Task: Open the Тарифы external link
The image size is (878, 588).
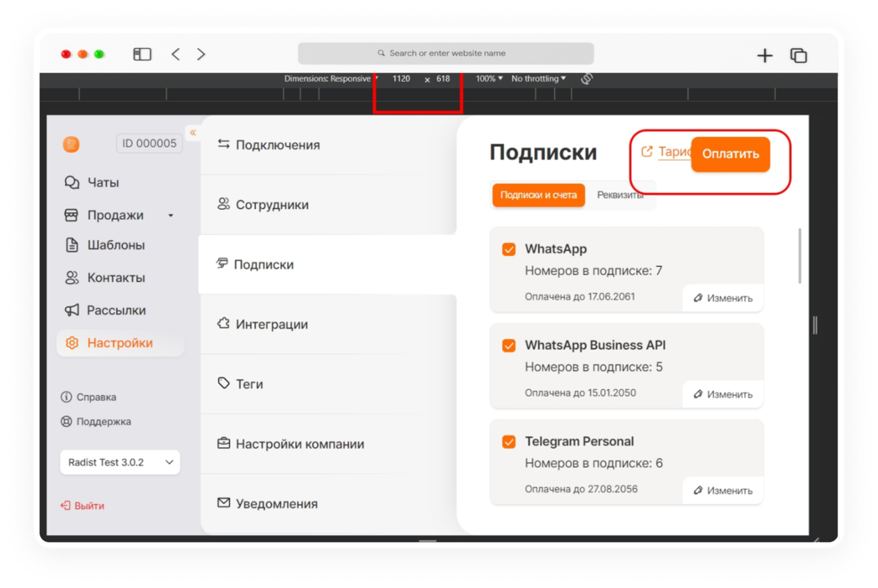Action: [x=666, y=152]
